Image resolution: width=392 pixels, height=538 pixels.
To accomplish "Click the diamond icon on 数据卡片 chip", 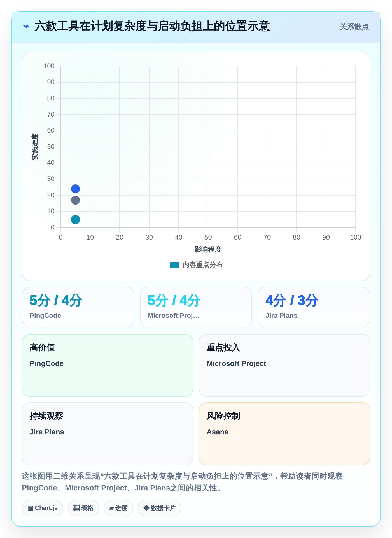I will click(x=146, y=508).
